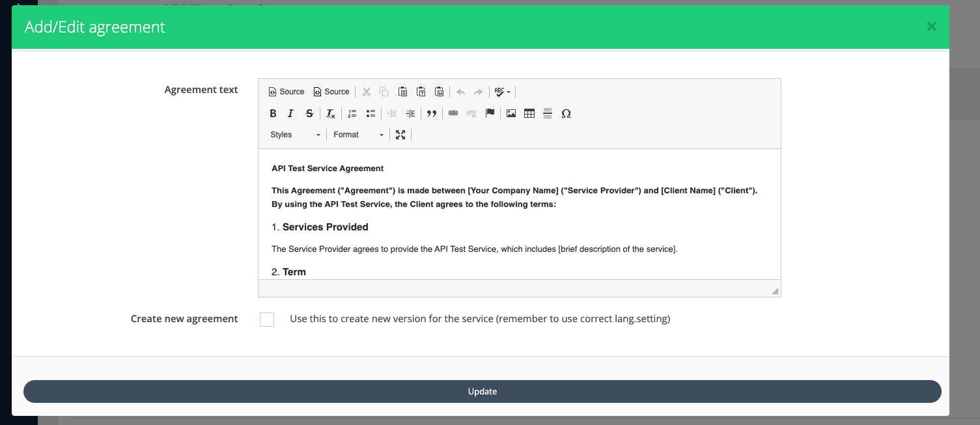Open the Styles dropdown
Viewport: 980px width, 425px height.
click(x=294, y=134)
